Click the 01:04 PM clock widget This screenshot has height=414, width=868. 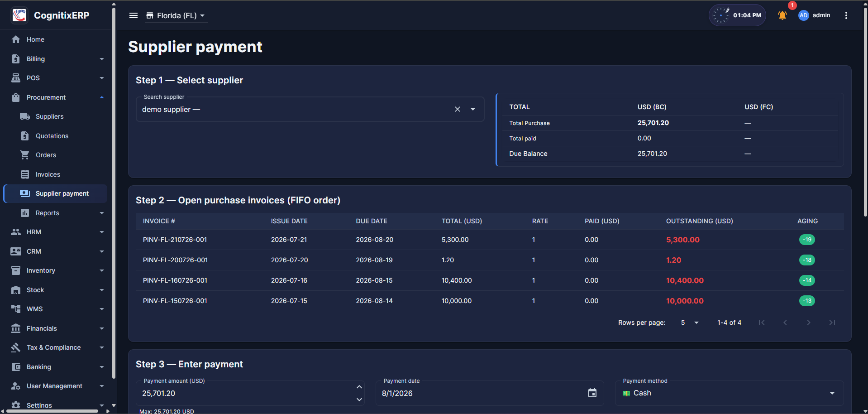point(737,15)
